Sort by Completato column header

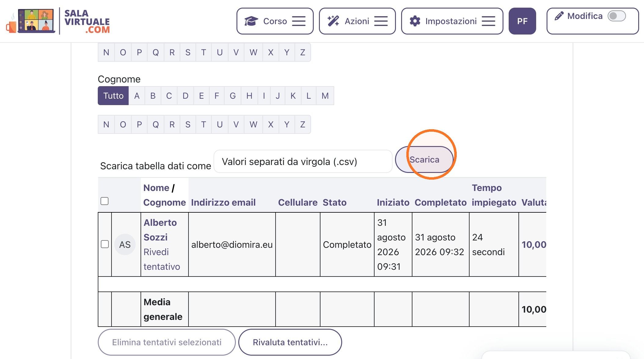pos(441,202)
